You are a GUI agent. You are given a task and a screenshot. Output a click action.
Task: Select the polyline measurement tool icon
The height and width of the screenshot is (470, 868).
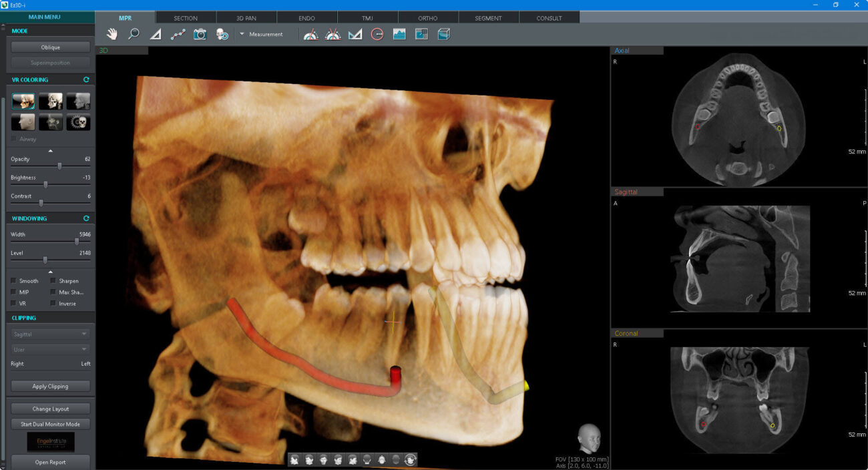[x=178, y=34]
